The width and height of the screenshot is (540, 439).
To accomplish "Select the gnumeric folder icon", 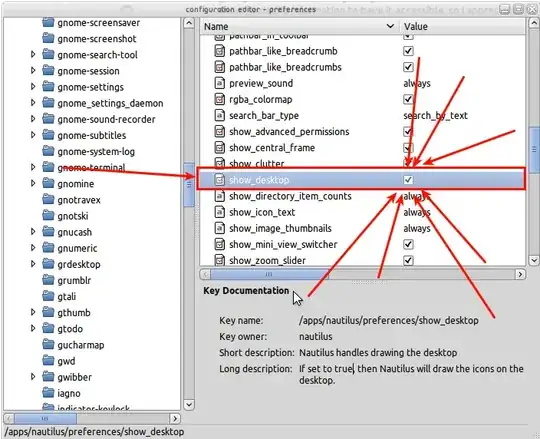I will [x=48, y=248].
